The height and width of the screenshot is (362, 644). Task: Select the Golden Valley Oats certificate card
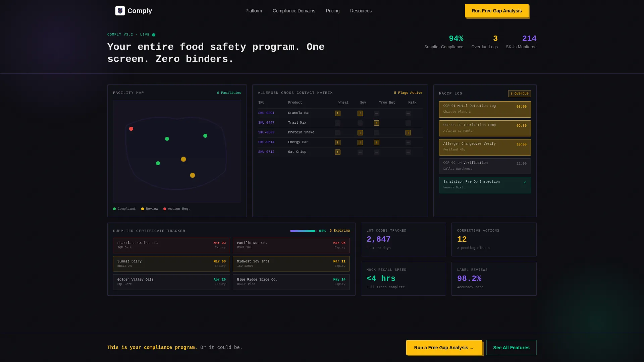point(171,282)
